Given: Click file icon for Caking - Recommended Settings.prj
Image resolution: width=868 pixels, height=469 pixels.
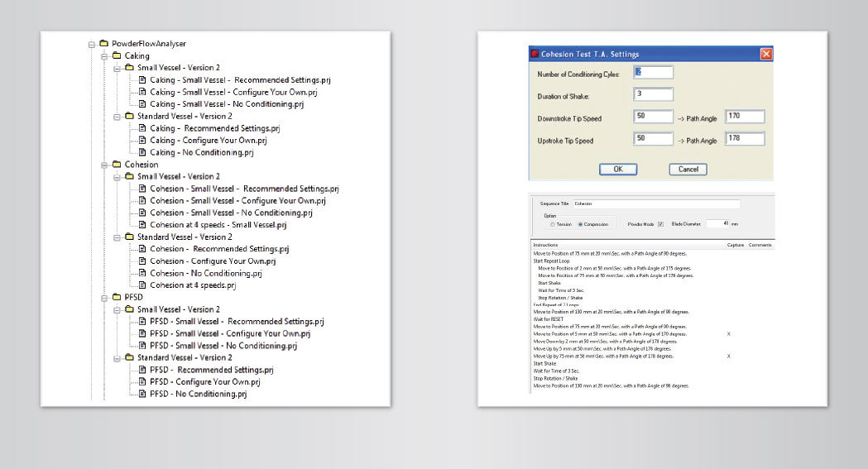Looking at the screenshot, I should point(142,128).
